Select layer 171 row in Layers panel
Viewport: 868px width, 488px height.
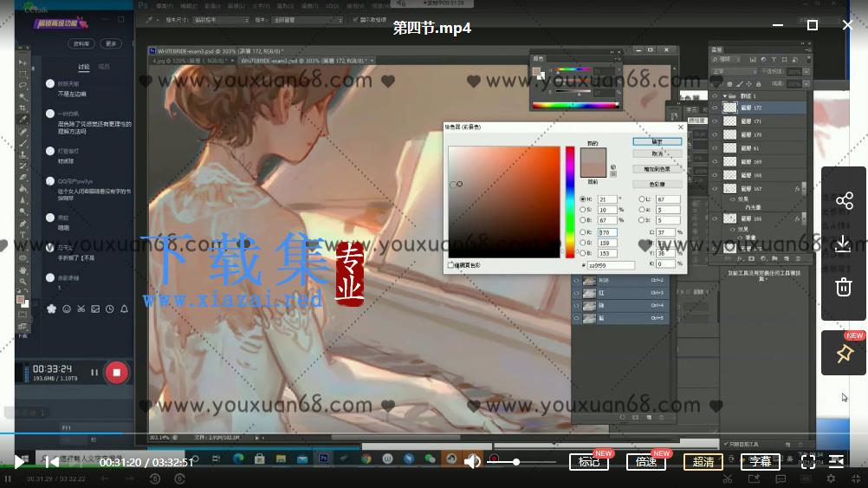pyautogui.click(x=757, y=121)
